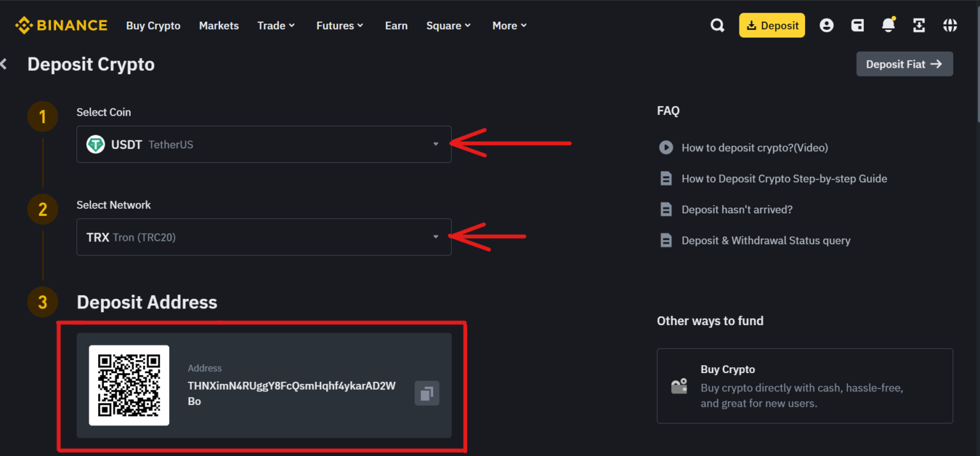Screen dimensions: 980x456
Task: Copy the deposit address using the copy icon
Action: 427,393
